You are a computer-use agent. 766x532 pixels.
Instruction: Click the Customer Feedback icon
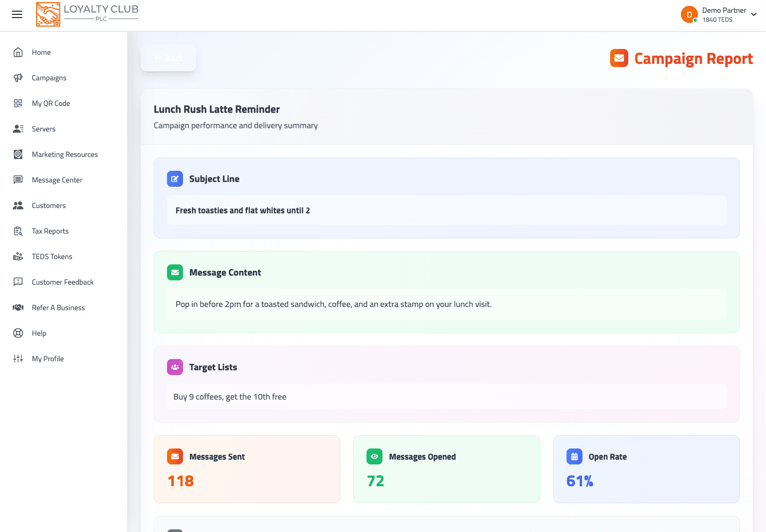pos(18,282)
